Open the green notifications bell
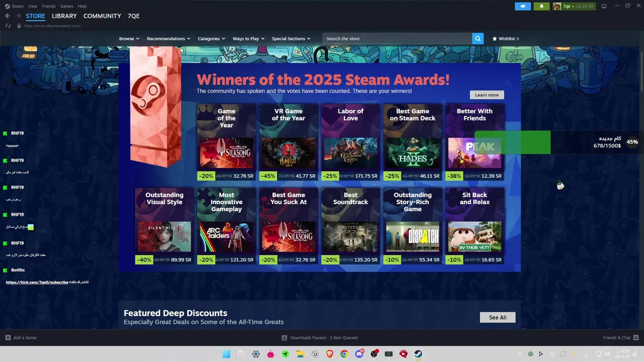Viewport: 644px width, 362px height. click(541, 7)
